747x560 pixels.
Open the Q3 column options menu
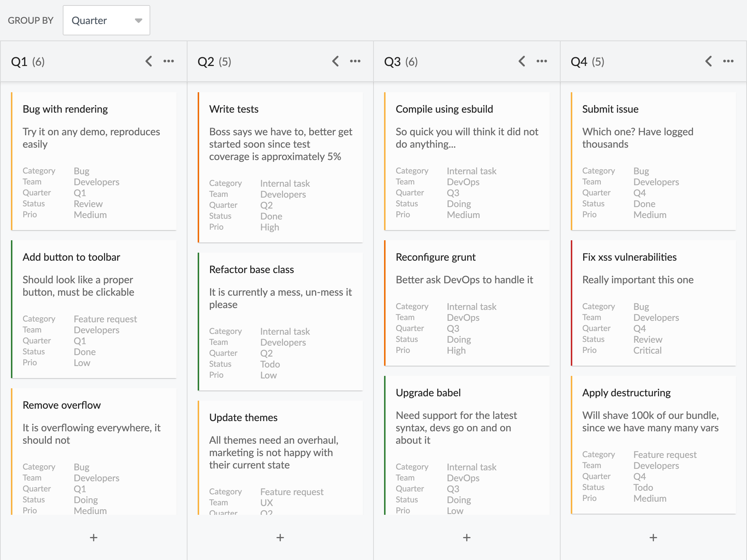point(542,61)
